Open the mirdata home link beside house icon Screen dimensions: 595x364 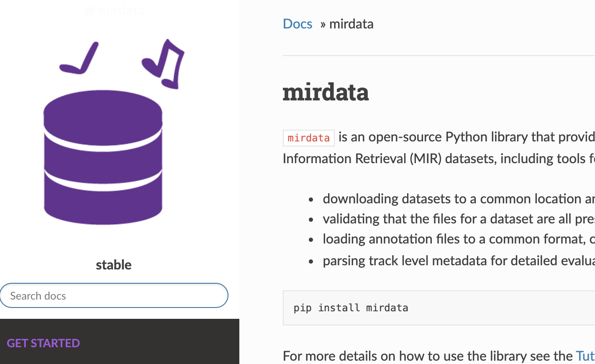(121, 10)
